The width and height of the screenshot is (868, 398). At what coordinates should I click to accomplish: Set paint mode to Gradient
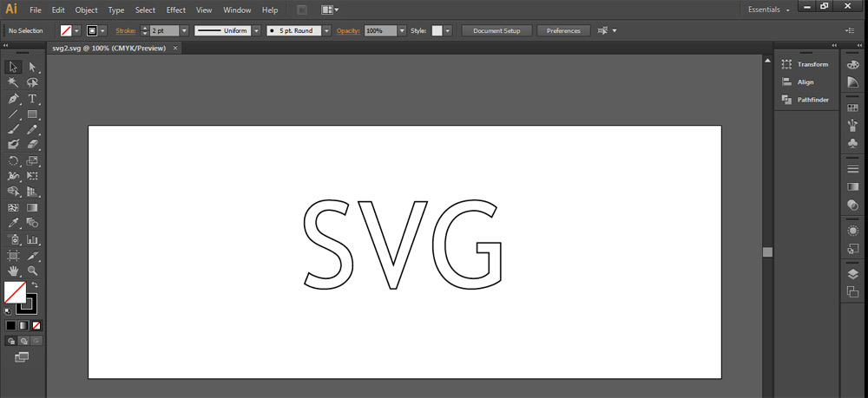[x=23, y=325]
